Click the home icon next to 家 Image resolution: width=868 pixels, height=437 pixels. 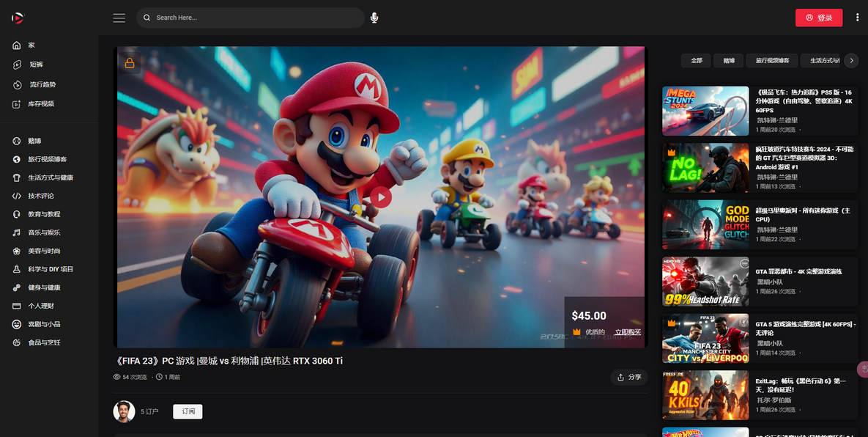click(x=17, y=45)
